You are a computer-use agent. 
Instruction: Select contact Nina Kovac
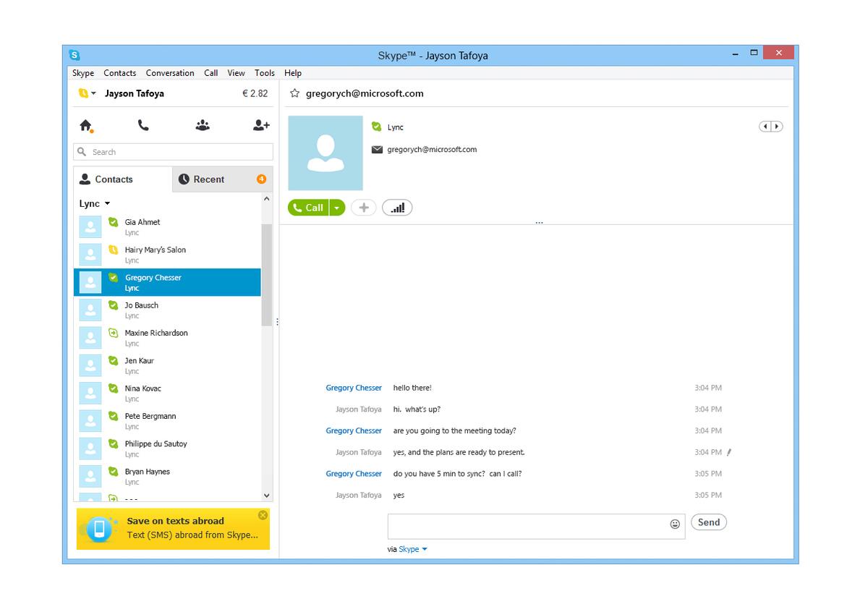167,394
